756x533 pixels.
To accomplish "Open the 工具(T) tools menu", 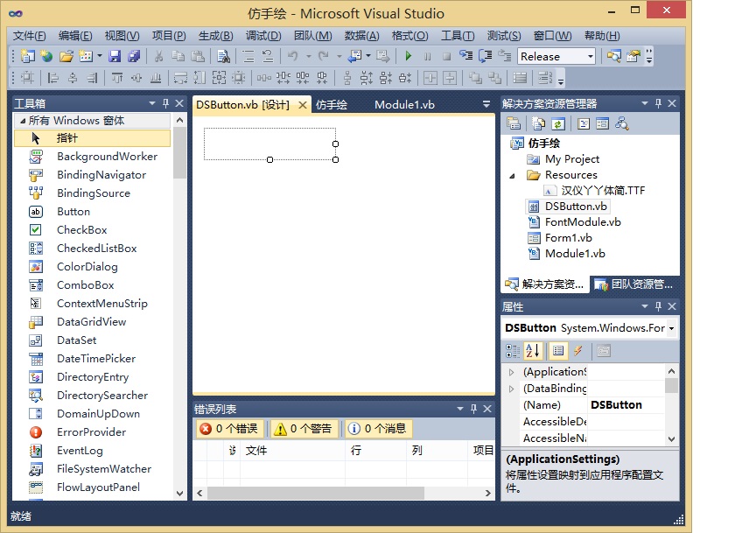I will 458,36.
